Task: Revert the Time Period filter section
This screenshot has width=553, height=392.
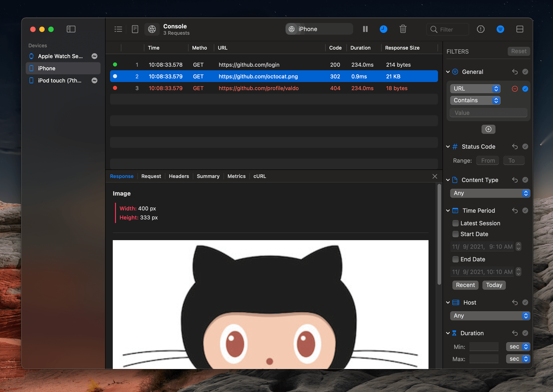Action: (515, 211)
